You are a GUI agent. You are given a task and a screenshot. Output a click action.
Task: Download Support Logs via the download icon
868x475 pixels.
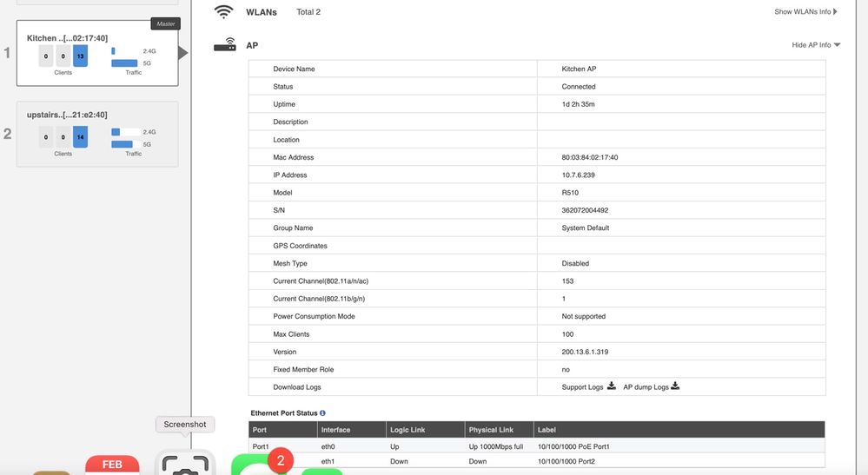pyautogui.click(x=611, y=386)
